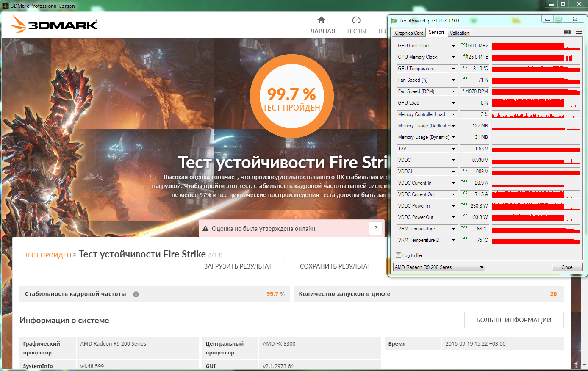Open the Memory Usage (Dedicated) dropdown
Image resolution: width=588 pixels, height=371 pixels.
(x=453, y=126)
